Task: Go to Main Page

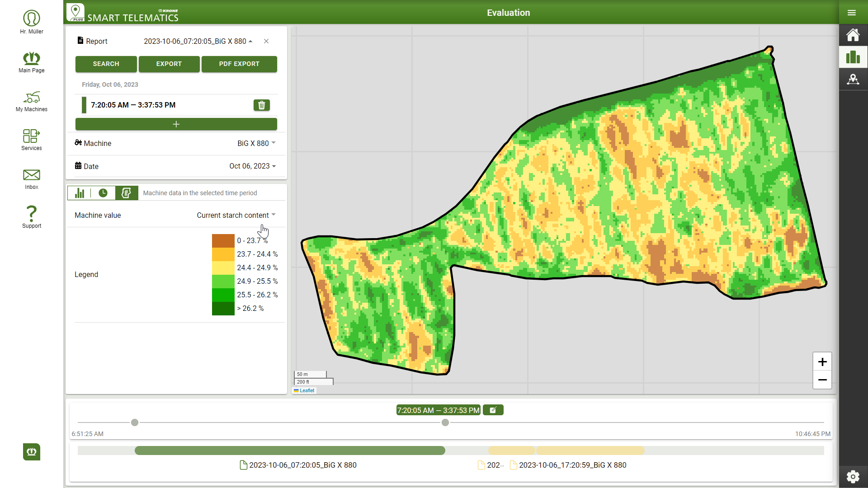Action: click(32, 62)
